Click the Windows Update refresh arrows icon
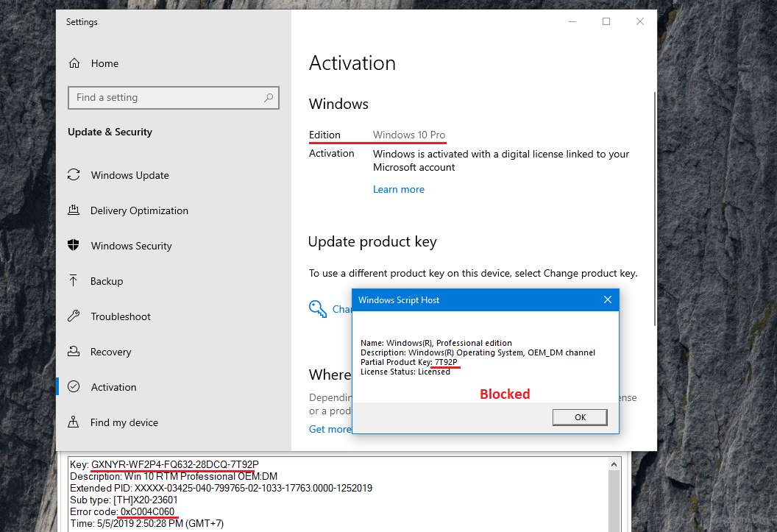Viewport: 777px width, 532px height. (x=74, y=175)
